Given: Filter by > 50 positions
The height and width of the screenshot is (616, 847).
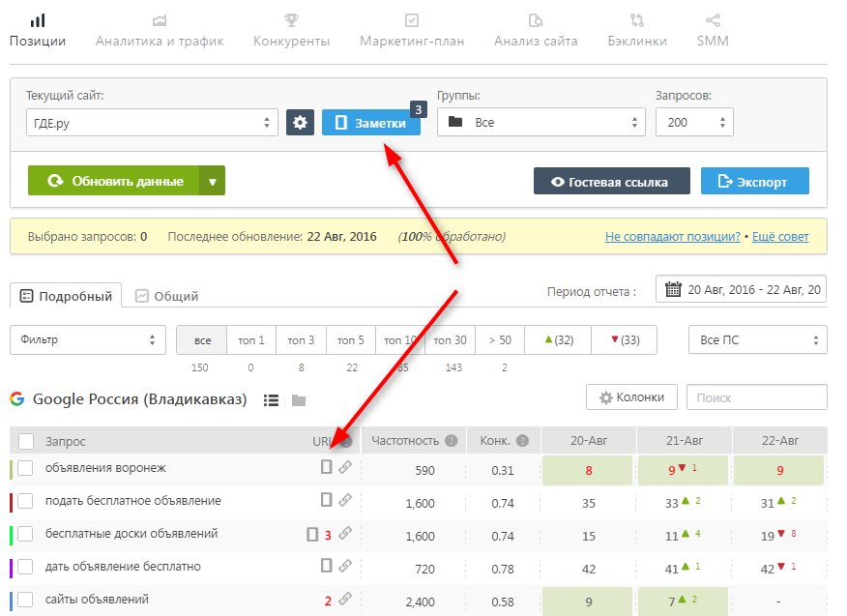Looking at the screenshot, I should click(500, 340).
